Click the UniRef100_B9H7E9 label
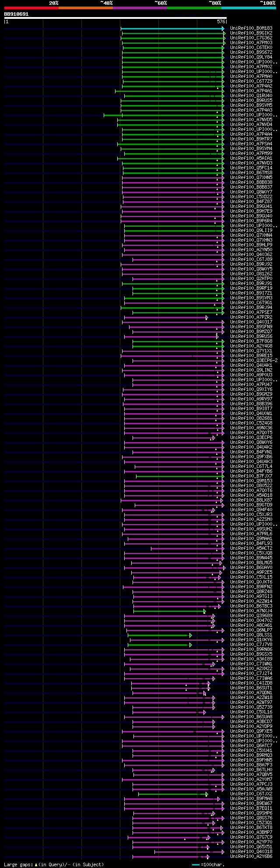The width and height of the screenshot is (280, 868). (x=251, y=211)
